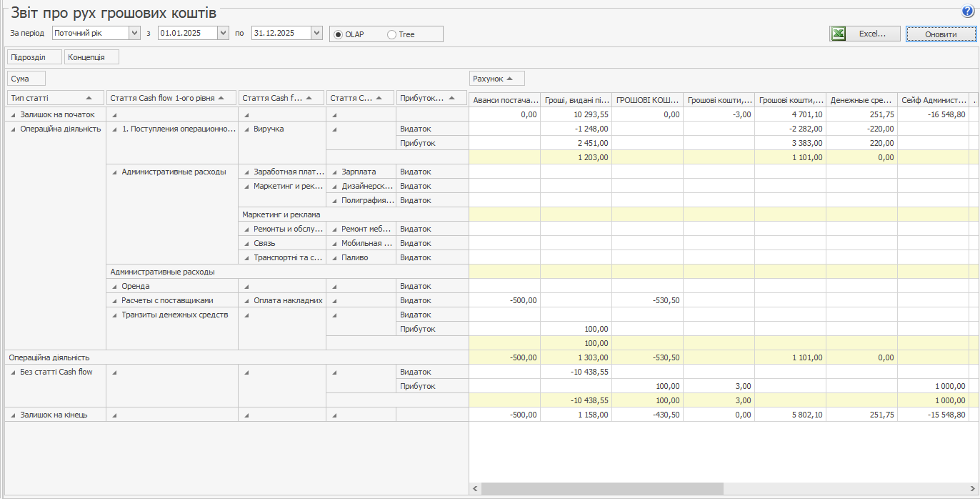The width and height of the screenshot is (980, 499).
Task: Click the Підрозділ filter field
Action: click(x=34, y=57)
